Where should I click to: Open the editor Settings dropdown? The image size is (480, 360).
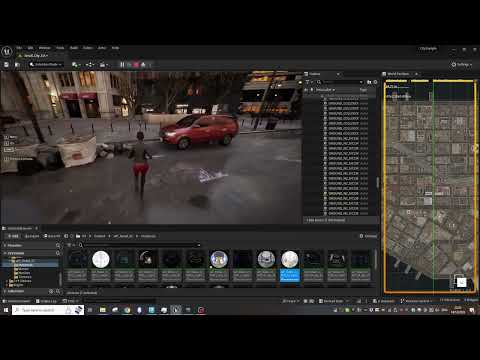462,65
